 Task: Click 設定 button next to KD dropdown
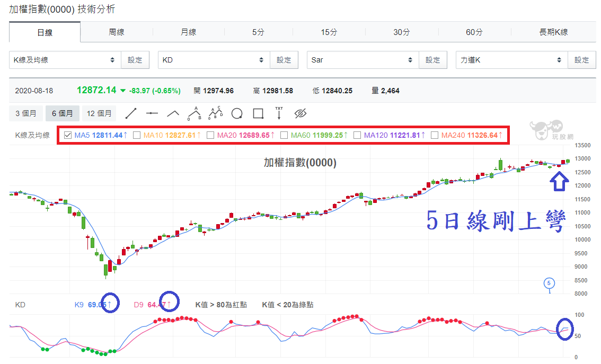[284, 60]
